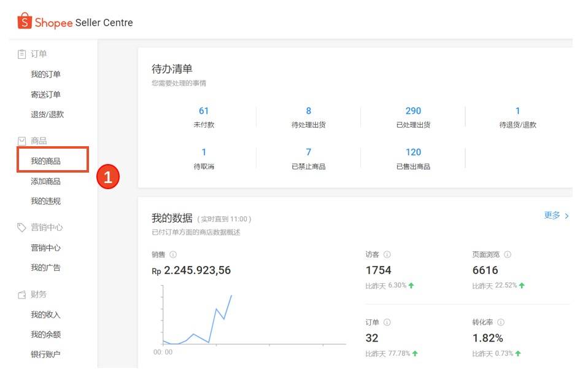Click the Shopee shopping bag logo
This screenshot has height=371, width=588.
pos(24,22)
